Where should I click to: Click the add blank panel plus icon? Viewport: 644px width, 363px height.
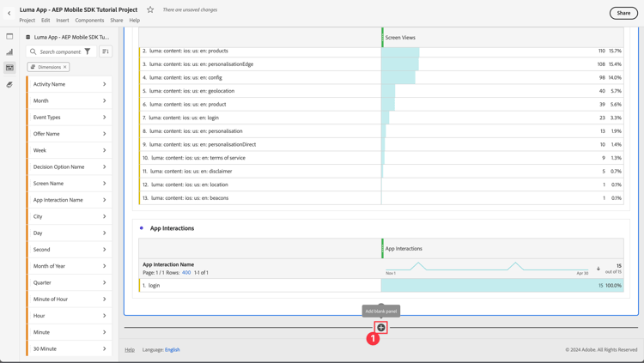click(x=381, y=327)
